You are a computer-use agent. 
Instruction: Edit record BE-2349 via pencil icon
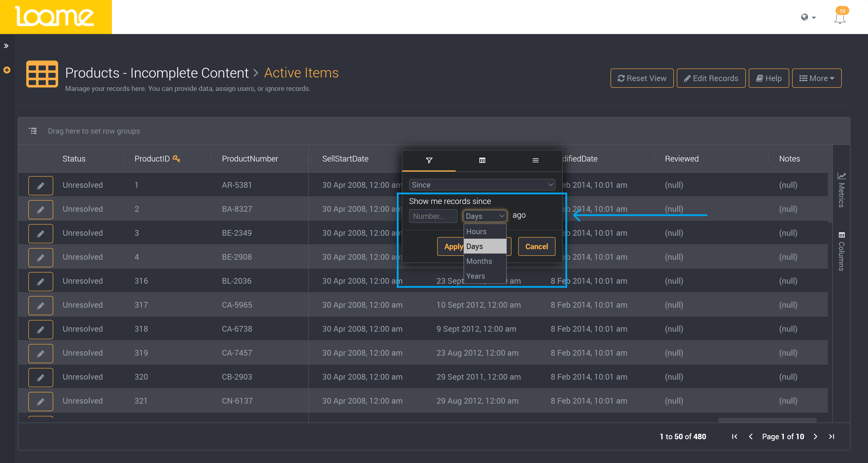coord(40,233)
